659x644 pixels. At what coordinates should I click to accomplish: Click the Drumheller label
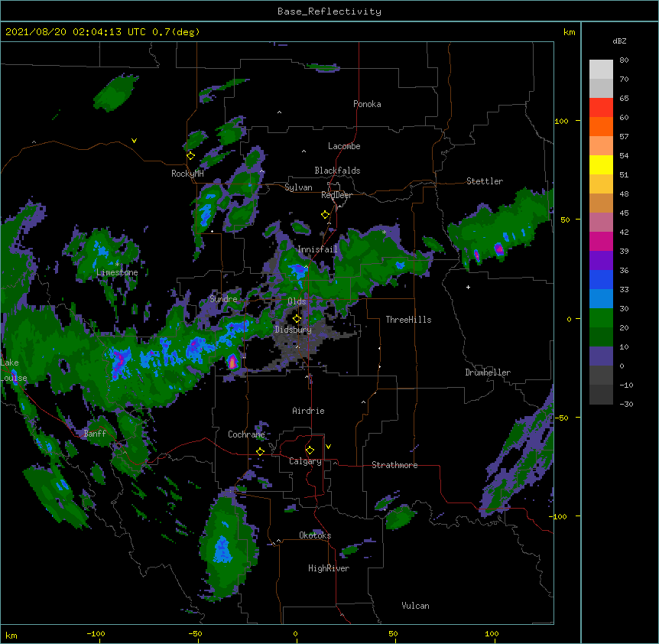488,372
